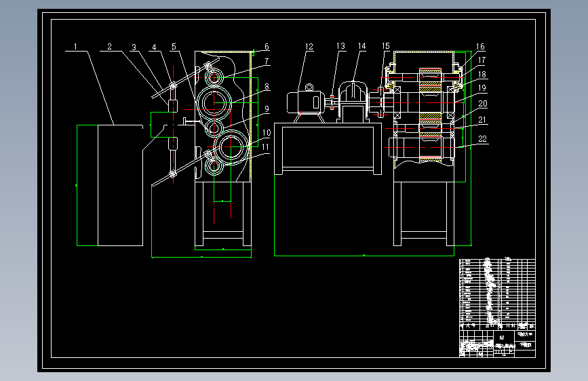
Task: Click part callout number 4
Action: pos(154,47)
